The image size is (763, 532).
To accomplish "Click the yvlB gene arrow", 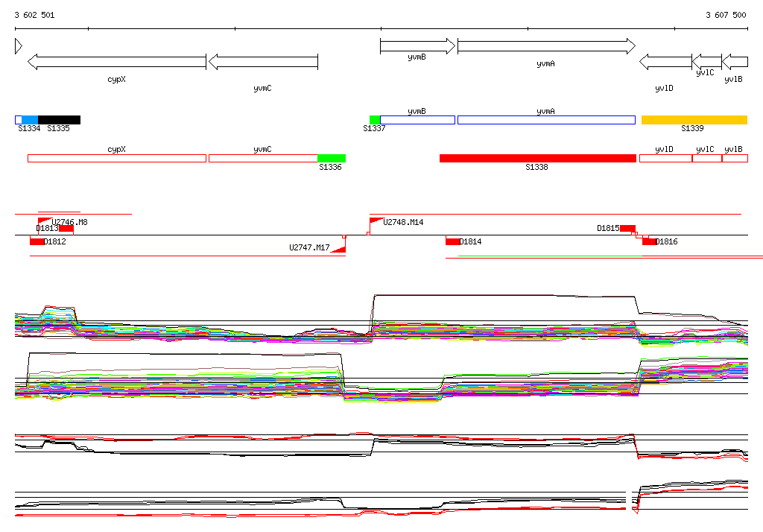I will point(735,62).
